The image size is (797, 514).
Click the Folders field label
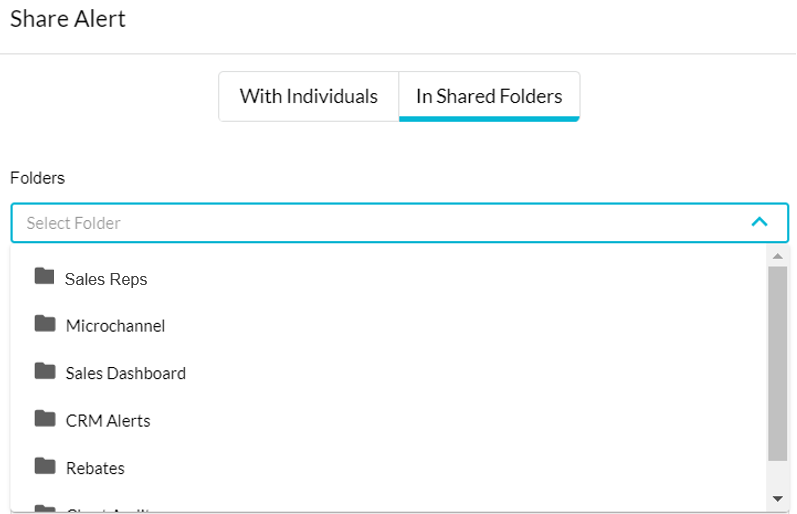click(38, 178)
